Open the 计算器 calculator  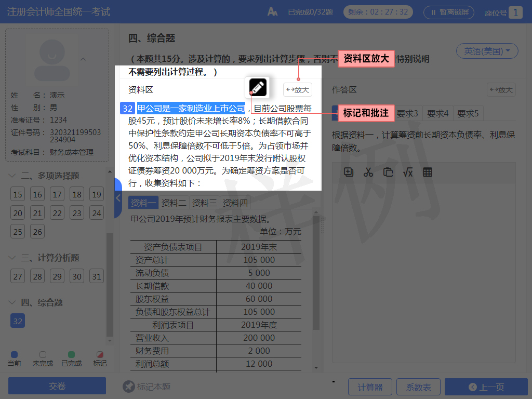(x=370, y=387)
